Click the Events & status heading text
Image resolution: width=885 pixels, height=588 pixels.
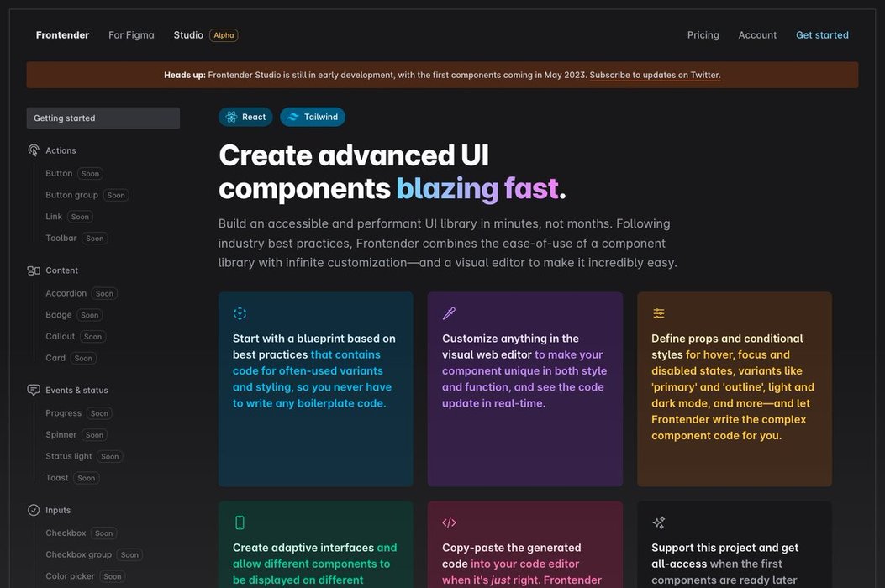(76, 390)
